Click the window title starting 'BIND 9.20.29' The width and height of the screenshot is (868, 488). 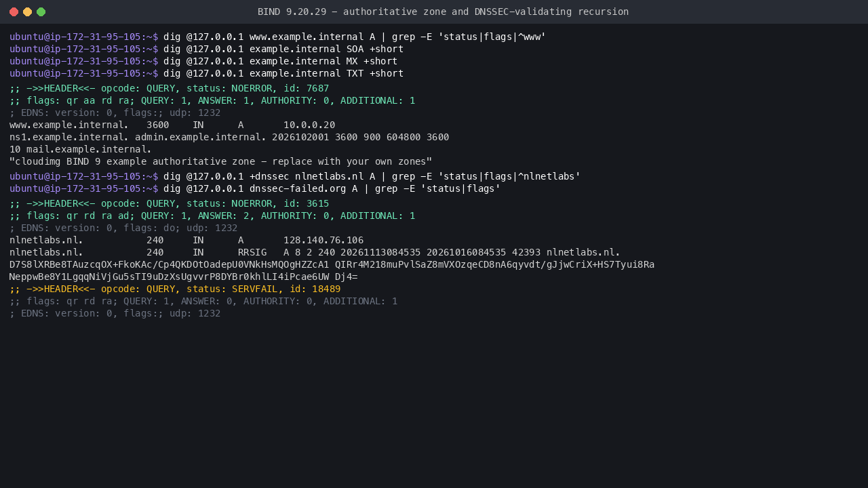coord(443,12)
